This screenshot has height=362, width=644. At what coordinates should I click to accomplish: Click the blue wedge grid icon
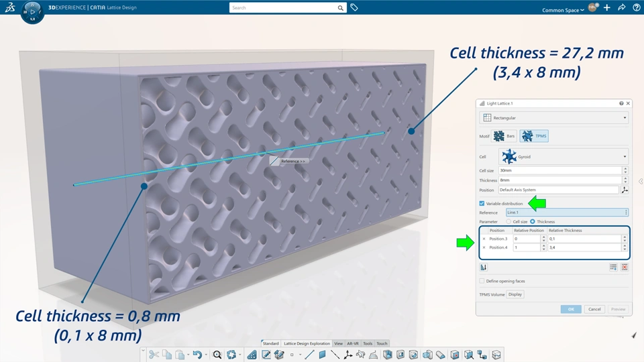point(252,355)
